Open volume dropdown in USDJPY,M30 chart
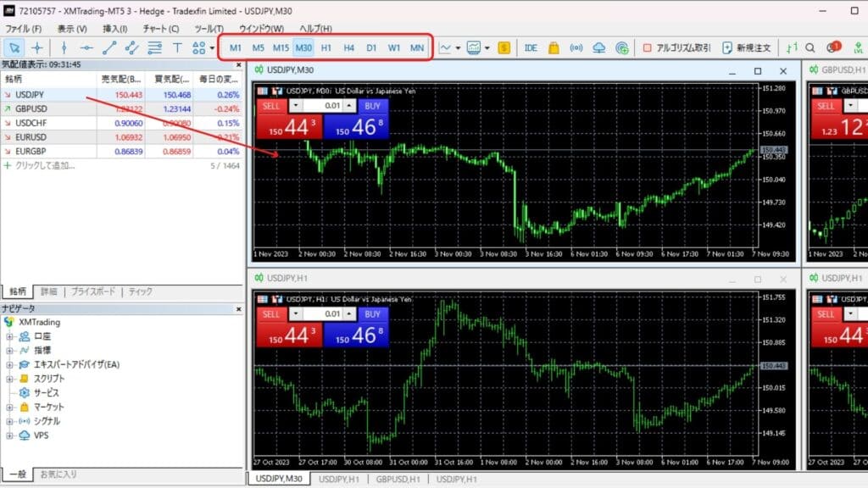The width and height of the screenshot is (868, 488). point(296,106)
